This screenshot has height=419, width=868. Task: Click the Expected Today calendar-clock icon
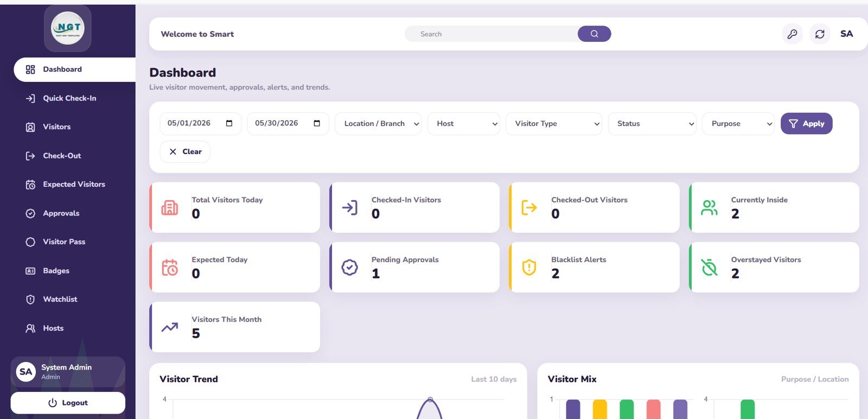click(169, 267)
